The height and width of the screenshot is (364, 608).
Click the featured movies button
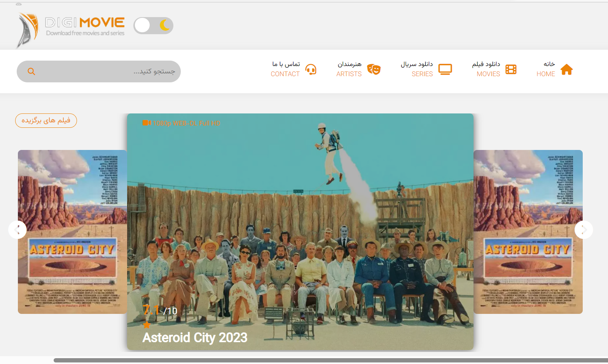click(x=46, y=120)
